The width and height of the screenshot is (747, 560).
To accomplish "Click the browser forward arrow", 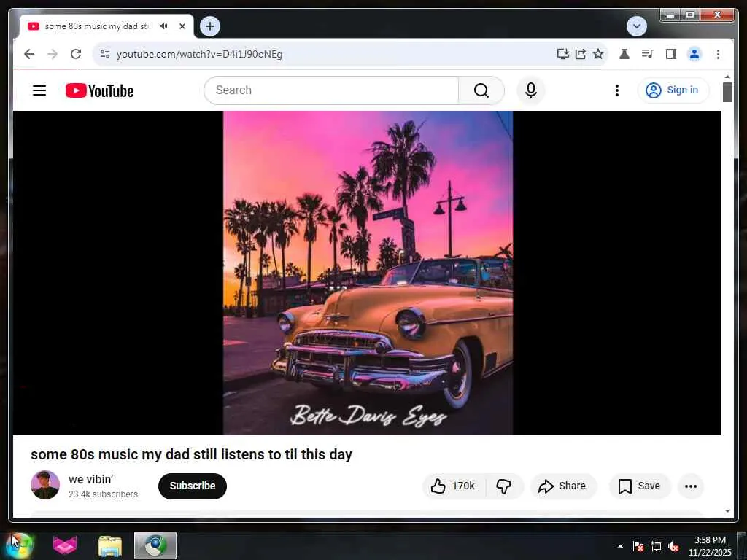I will 53,54.
